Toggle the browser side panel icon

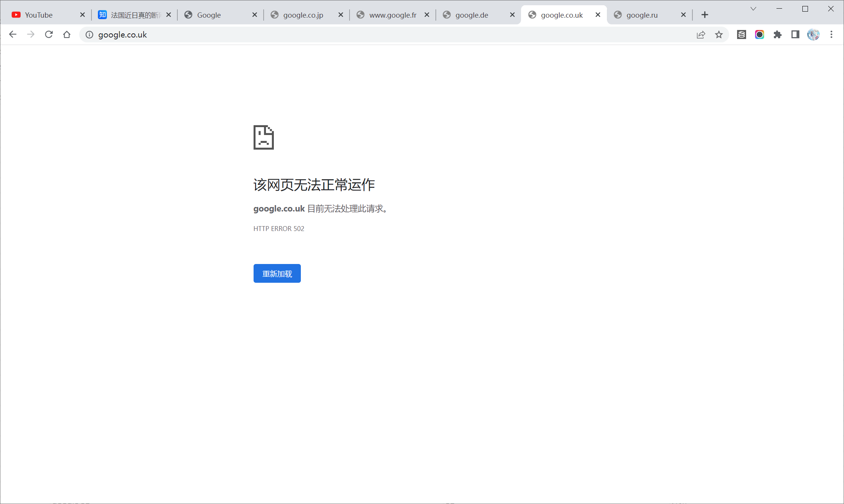pos(795,34)
